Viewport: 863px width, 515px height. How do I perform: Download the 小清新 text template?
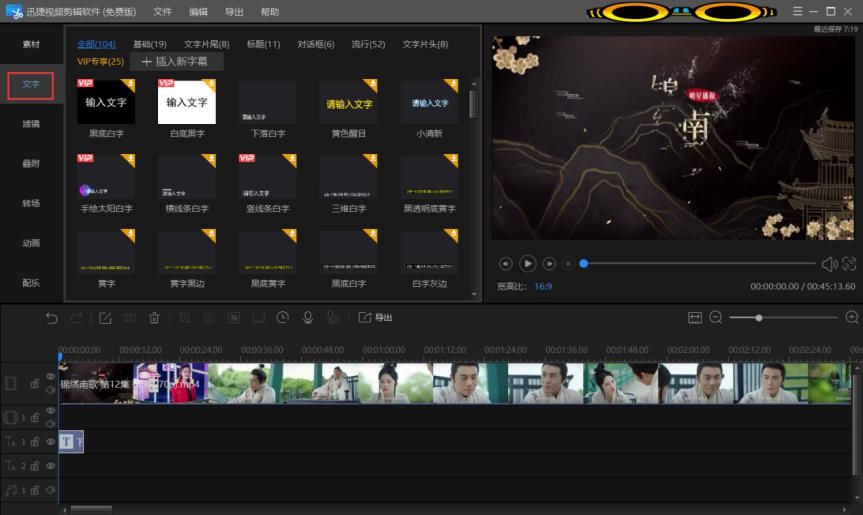click(x=451, y=85)
